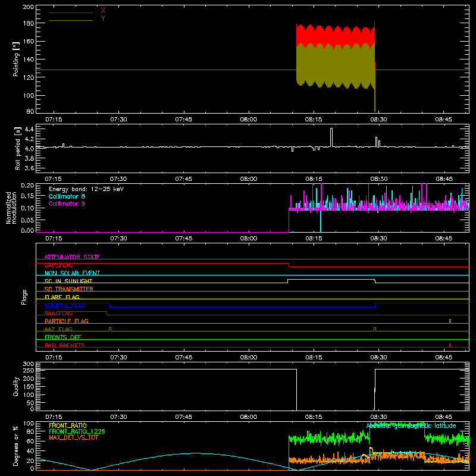
Task: Click the 200 tick label on Pointing axis
Action: [x=28, y=7]
